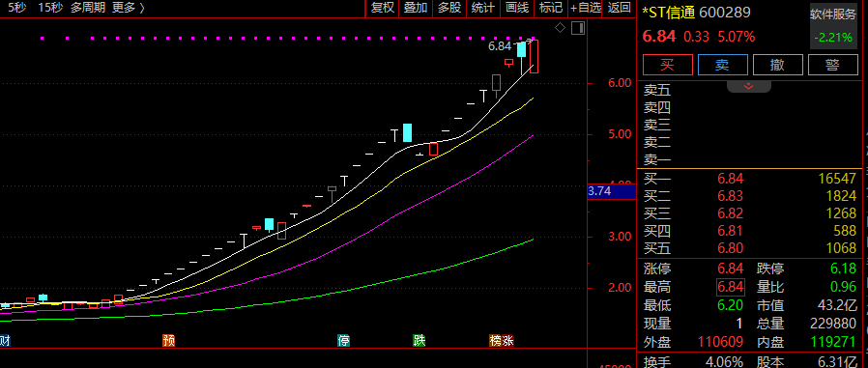Switch to 15秒 period
This screenshot has width=868, height=368.
(x=50, y=8)
